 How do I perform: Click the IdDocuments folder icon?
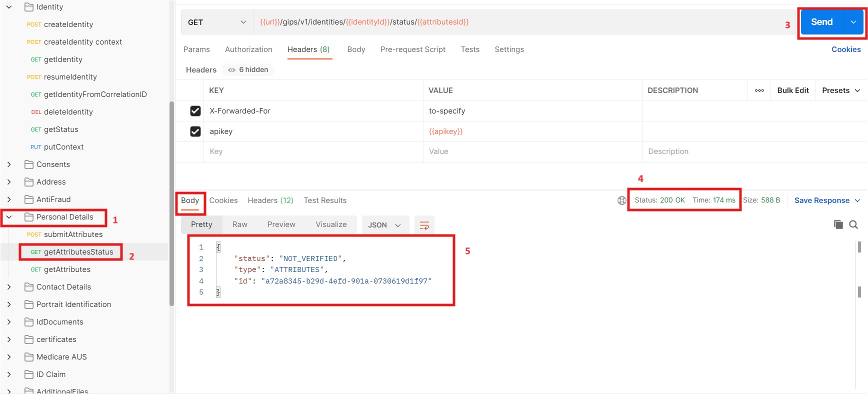pos(29,322)
